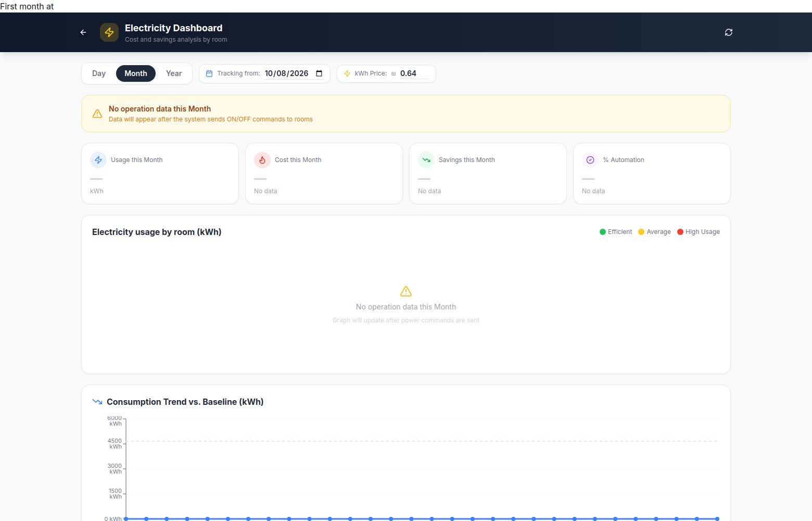The height and width of the screenshot is (521, 812).
Task: Click the purple check icon on Automation card
Action: (x=590, y=160)
